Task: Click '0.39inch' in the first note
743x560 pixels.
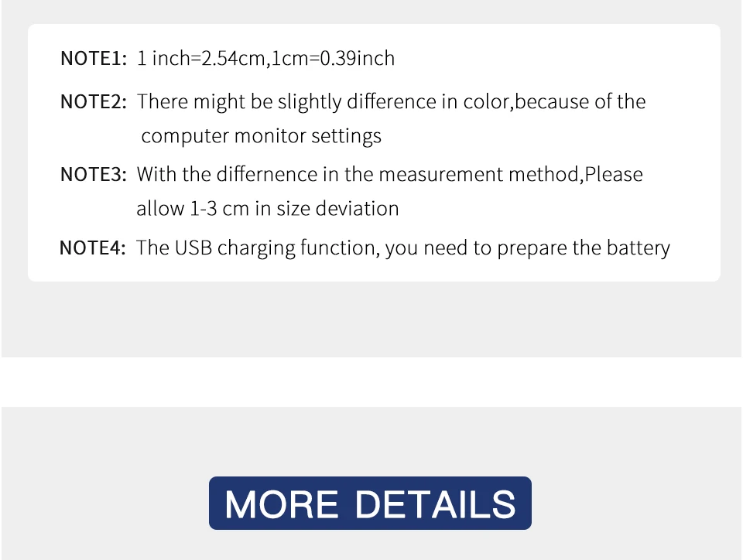Action: point(358,58)
